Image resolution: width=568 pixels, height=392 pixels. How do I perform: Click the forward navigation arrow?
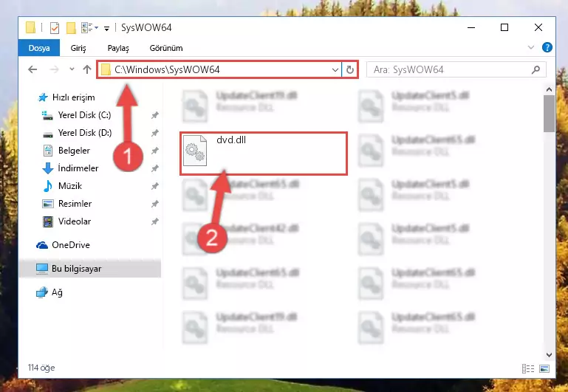tap(55, 69)
